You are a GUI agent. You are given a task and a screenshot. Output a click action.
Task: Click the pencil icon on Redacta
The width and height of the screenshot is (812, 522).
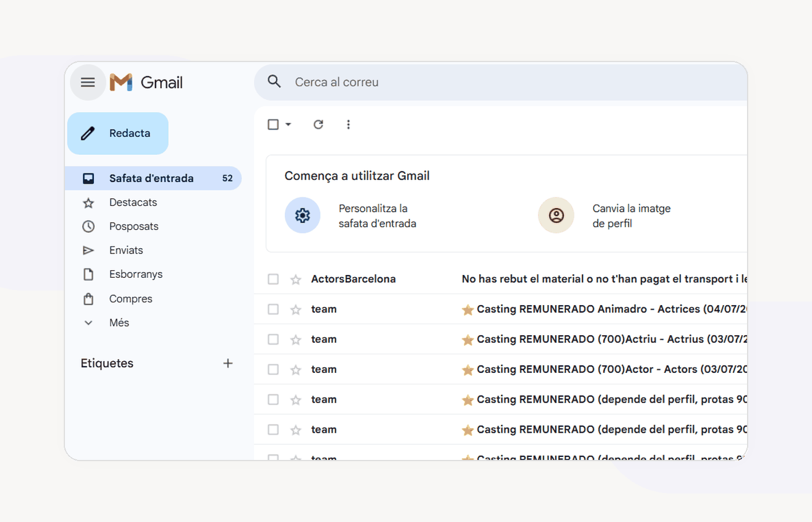pyautogui.click(x=88, y=133)
